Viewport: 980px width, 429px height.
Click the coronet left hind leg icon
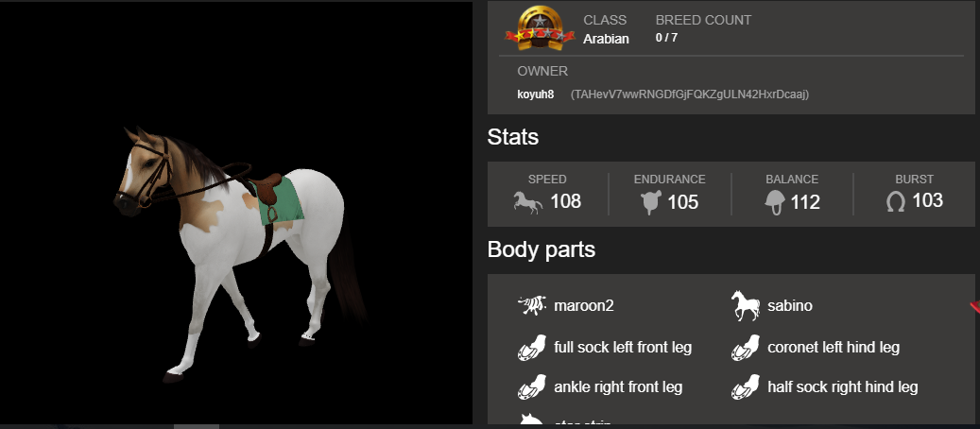pyautogui.click(x=746, y=348)
